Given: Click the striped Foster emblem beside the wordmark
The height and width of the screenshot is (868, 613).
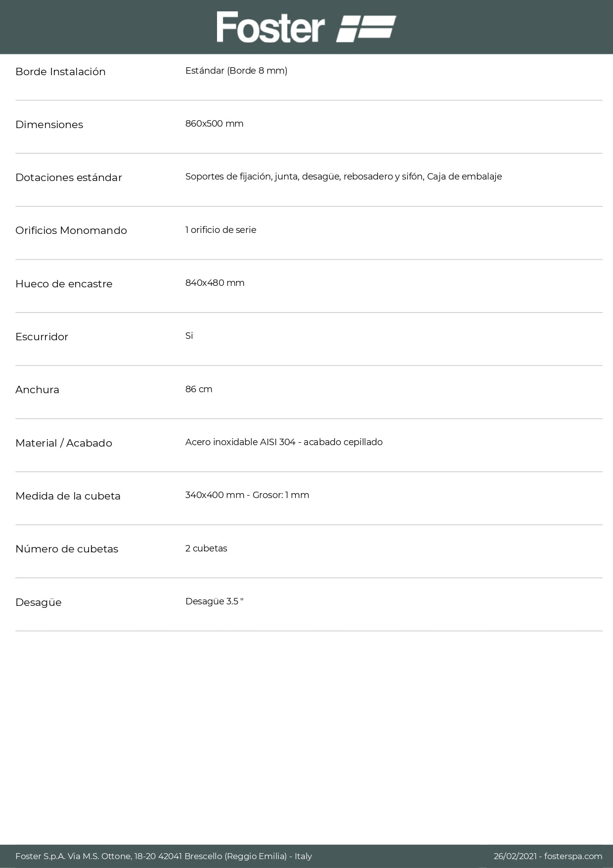Looking at the screenshot, I should pos(366,28).
